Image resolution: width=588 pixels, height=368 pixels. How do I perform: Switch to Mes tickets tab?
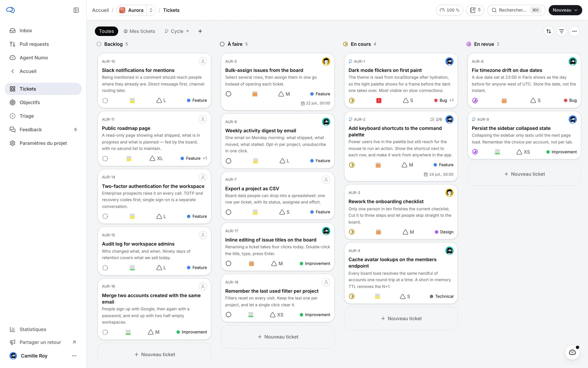(139, 31)
